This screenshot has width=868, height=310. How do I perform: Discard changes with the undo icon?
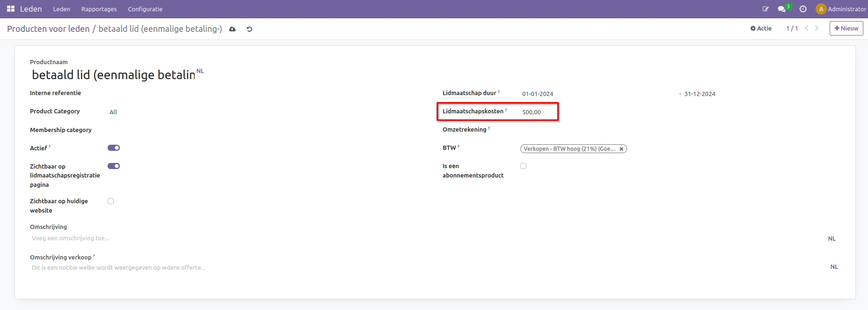point(249,29)
